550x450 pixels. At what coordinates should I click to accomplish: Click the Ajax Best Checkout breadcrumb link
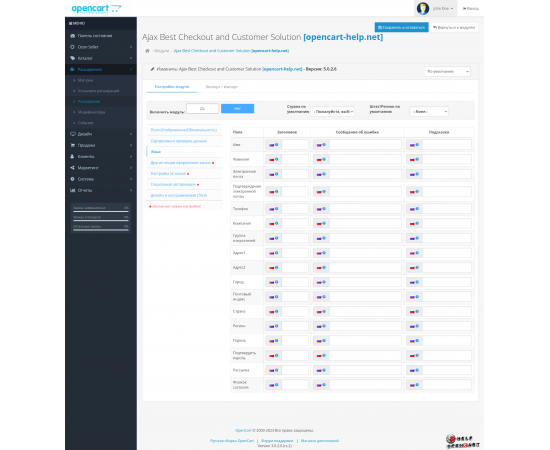[232, 51]
